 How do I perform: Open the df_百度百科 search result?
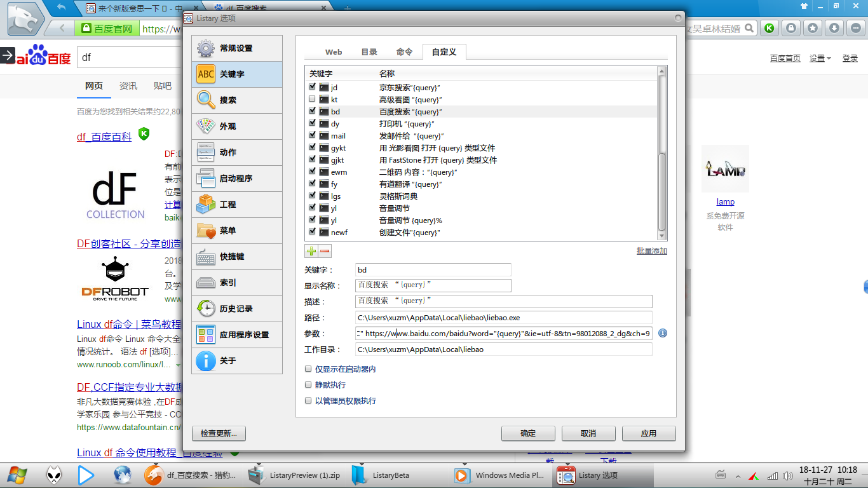click(104, 136)
